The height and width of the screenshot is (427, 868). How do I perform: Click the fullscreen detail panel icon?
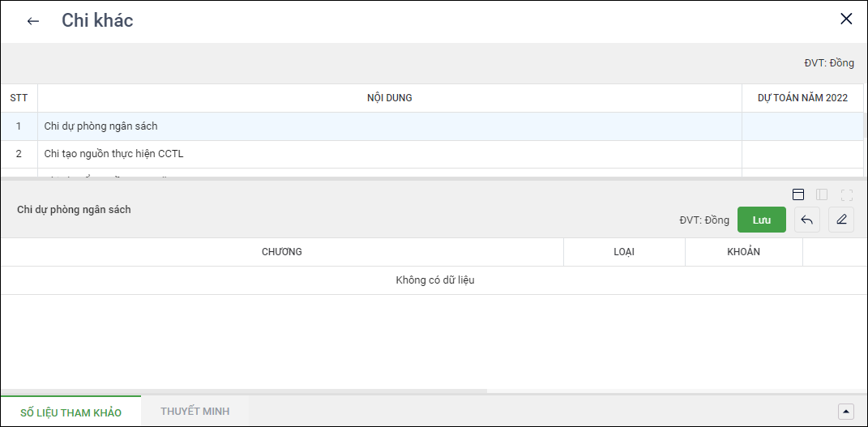tap(847, 194)
